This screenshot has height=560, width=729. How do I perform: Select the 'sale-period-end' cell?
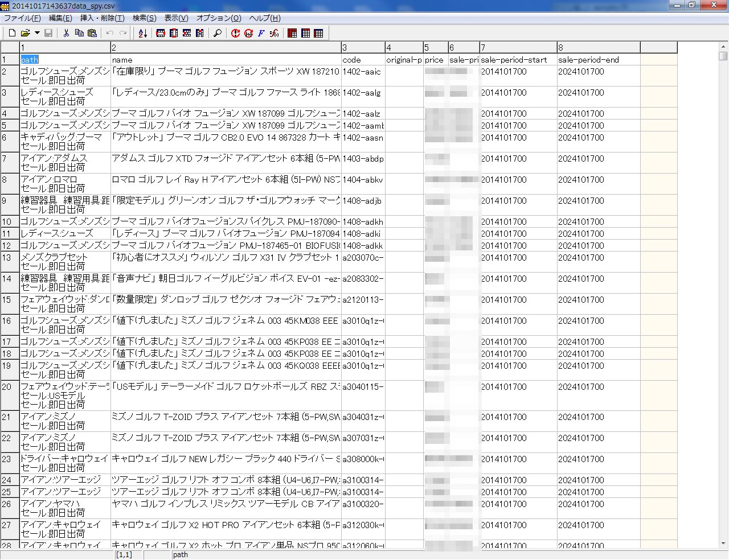coord(599,59)
